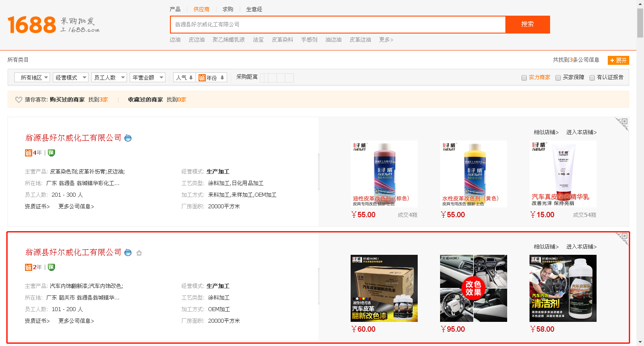Click the green 保 badge on the 4年 listing

(51, 153)
